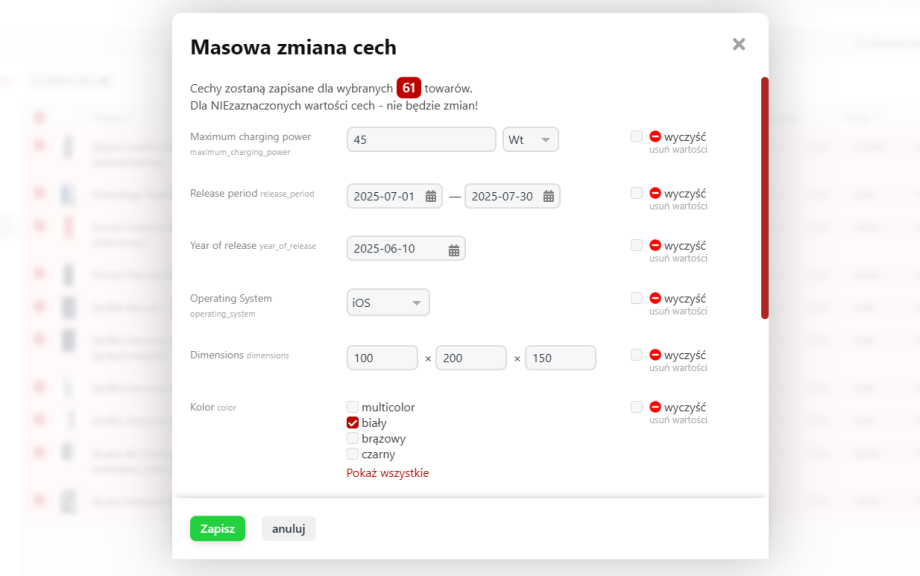Viewport: 920px width, 576px height.
Task: Tick the wyczyść checkbox for Year of release
Action: coord(636,245)
